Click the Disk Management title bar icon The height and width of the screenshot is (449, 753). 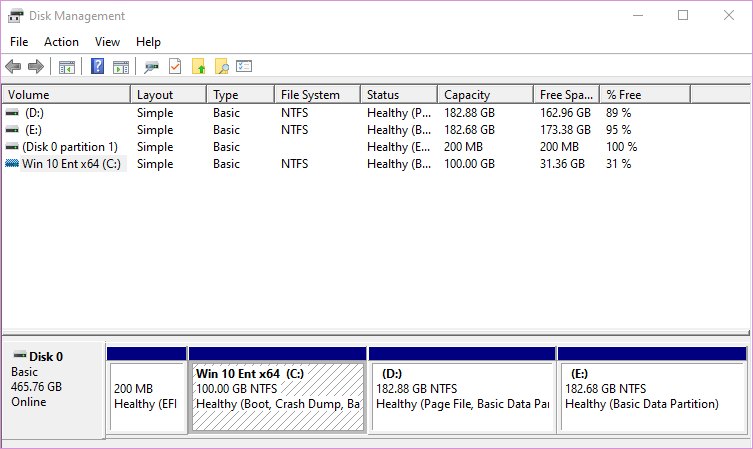point(15,15)
